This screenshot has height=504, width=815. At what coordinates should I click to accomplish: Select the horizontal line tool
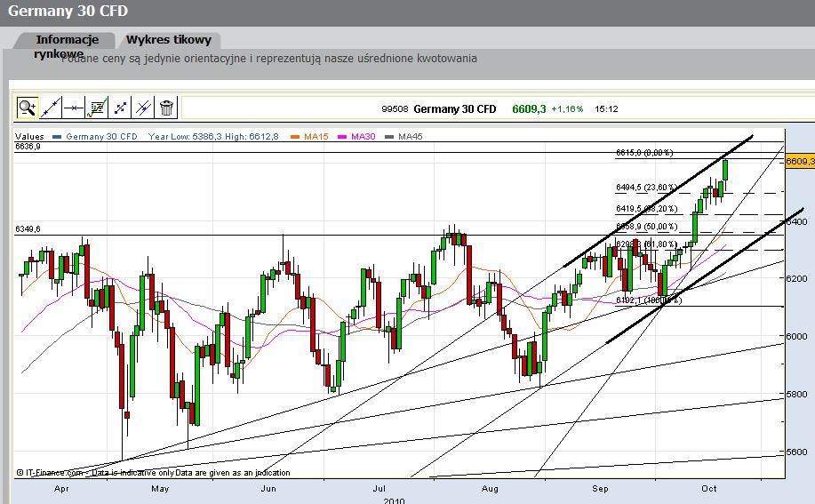point(74,108)
